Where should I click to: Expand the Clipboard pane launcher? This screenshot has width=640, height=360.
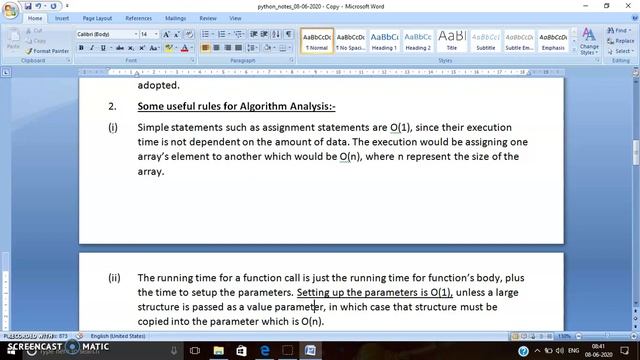pos(68,60)
